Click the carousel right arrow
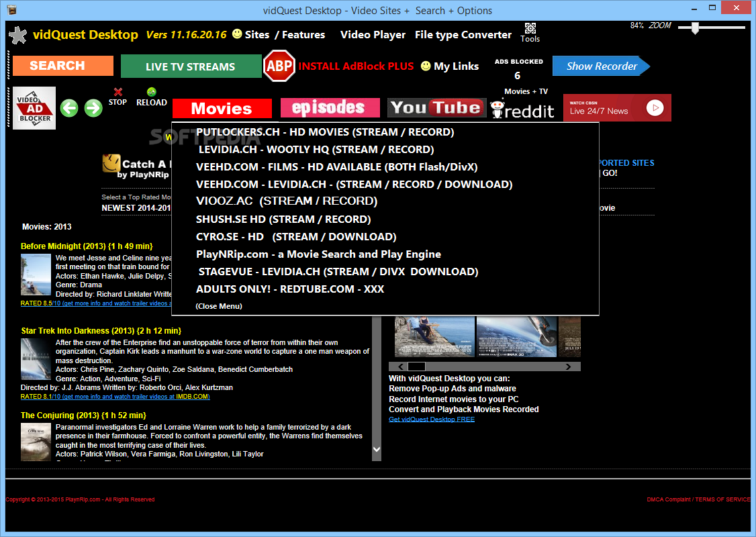Image resolution: width=756 pixels, height=537 pixels. click(x=569, y=367)
